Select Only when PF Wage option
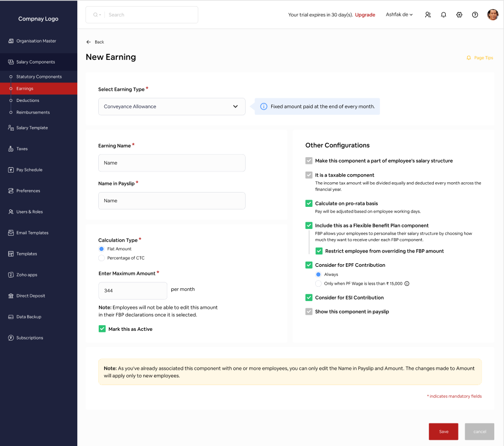504x446 pixels. tap(318, 284)
